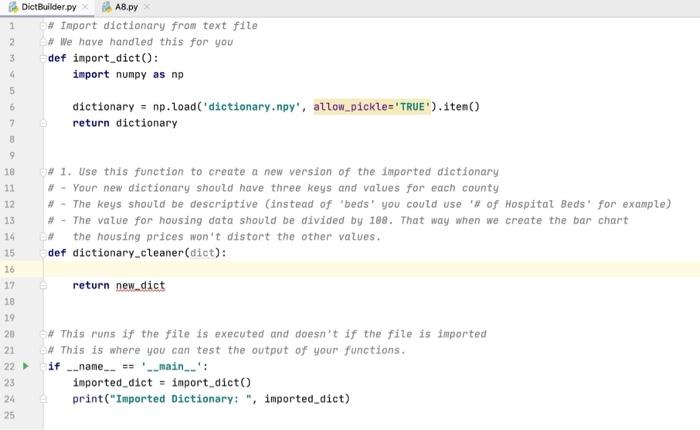Click the comment on line 13 about housing data

coord(338,220)
